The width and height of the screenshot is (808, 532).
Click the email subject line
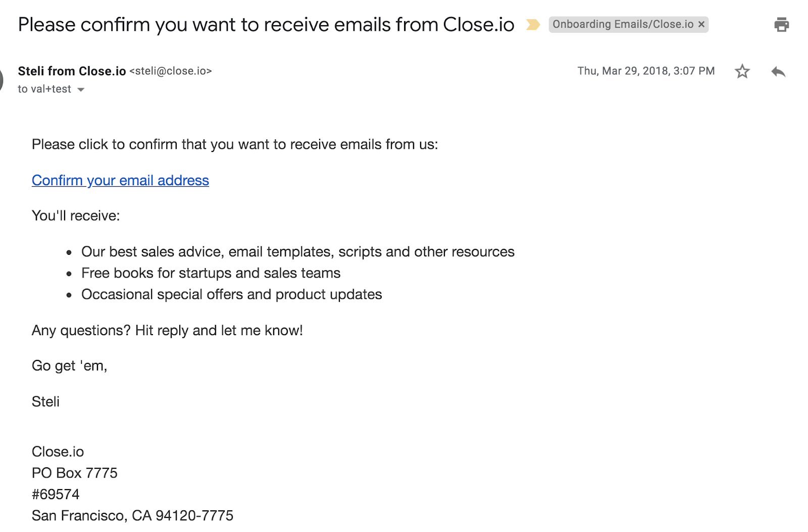pos(266,25)
